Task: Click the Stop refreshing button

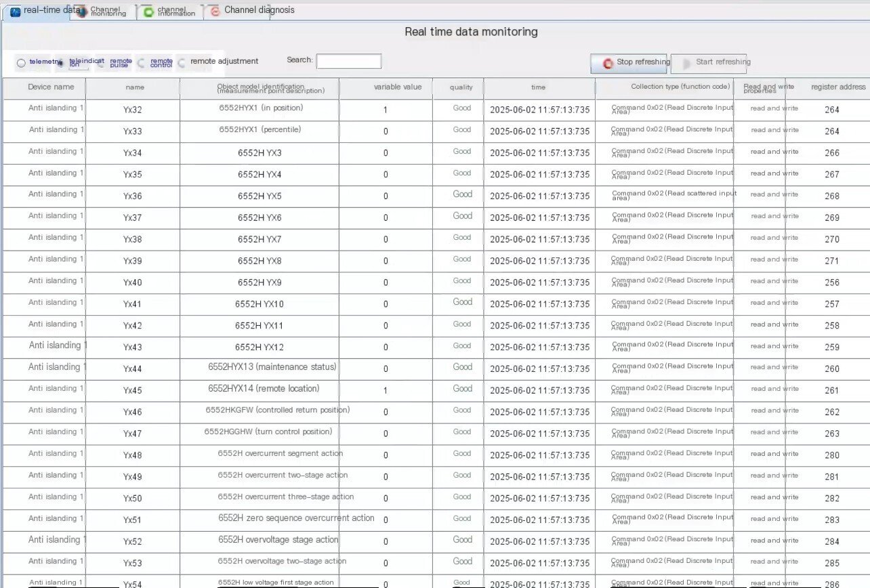Action: [x=629, y=63]
